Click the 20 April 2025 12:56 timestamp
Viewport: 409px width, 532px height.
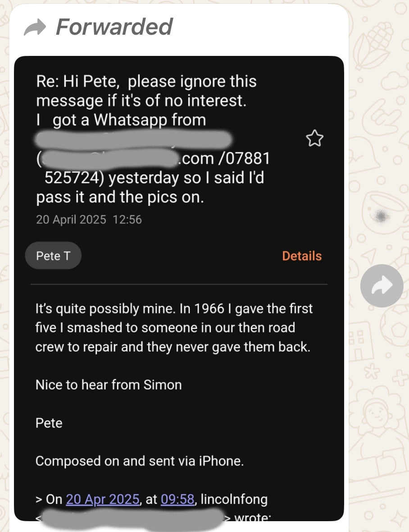[89, 220]
